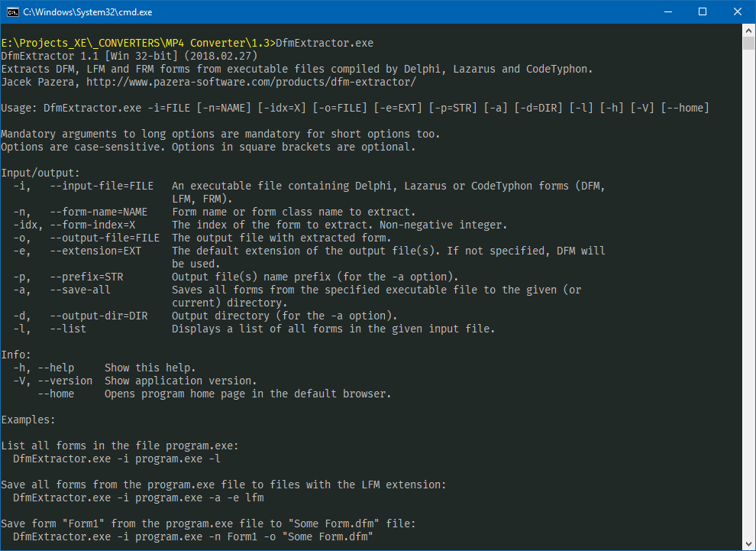Click the '--extension=EXT' option text

(x=95, y=251)
